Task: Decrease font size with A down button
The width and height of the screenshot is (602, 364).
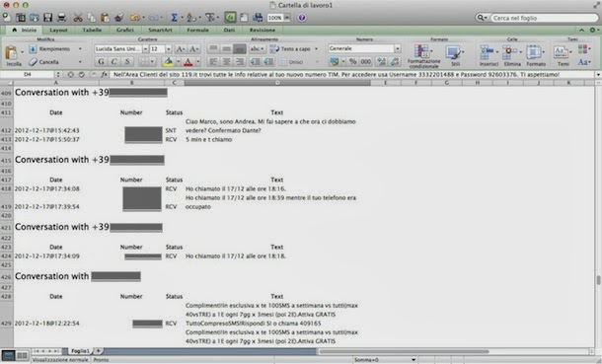Action: (x=194, y=48)
